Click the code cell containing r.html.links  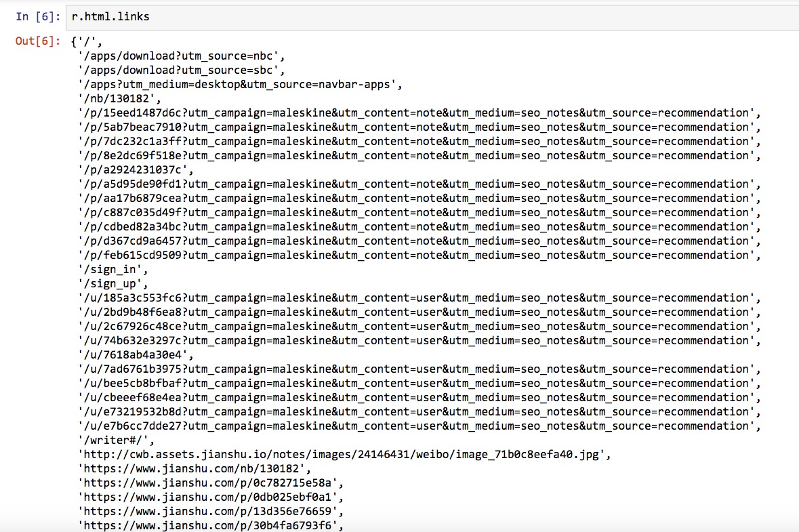(407, 16)
